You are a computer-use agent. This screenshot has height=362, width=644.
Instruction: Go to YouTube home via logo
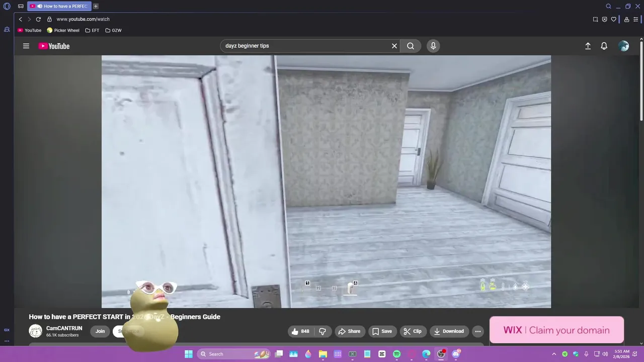[x=54, y=46]
